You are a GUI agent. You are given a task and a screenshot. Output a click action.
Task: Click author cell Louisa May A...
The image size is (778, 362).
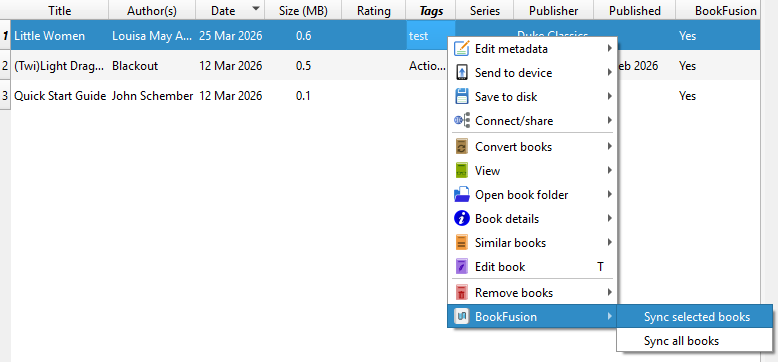(152, 36)
